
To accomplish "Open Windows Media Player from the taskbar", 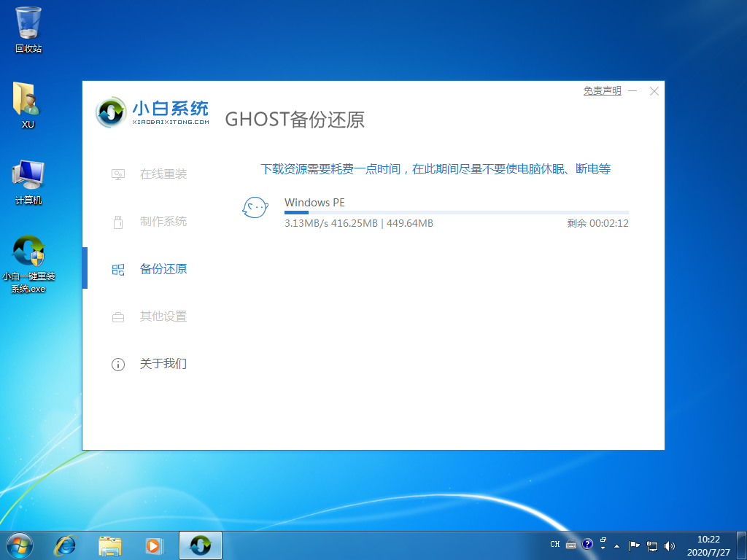I will (154, 545).
